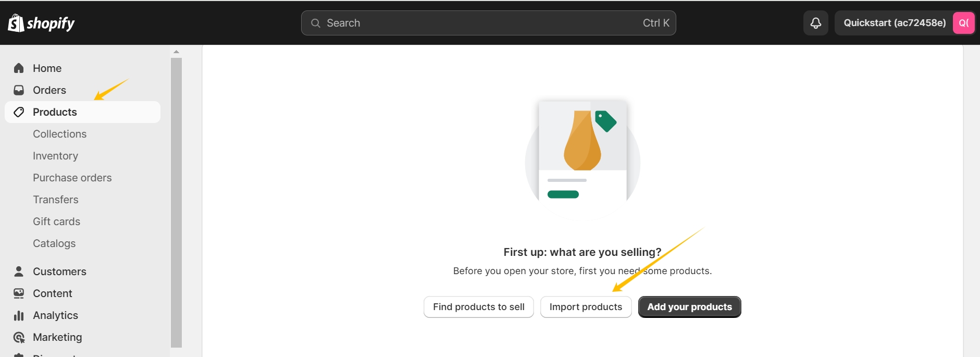Image resolution: width=980 pixels, height=357 pixels.
Task: Click the pink Q avatar badge
Action: pos(963,23)
